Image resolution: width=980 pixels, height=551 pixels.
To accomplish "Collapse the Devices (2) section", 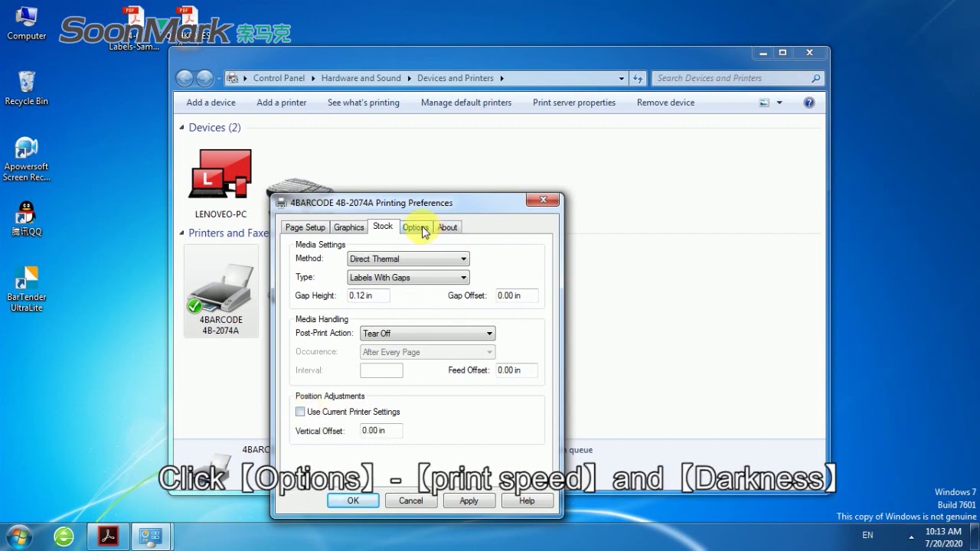I will 182,128.
